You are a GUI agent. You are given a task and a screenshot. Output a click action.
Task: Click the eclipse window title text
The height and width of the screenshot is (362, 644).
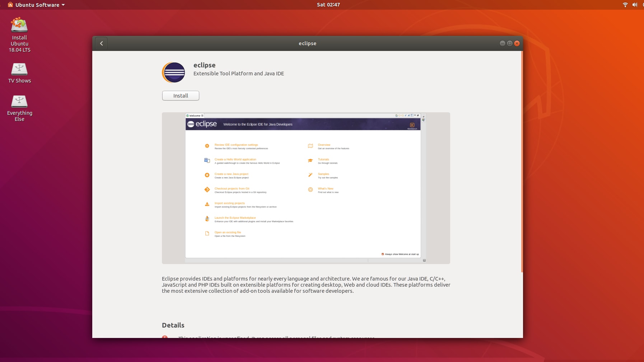click(x=307, y=43)
